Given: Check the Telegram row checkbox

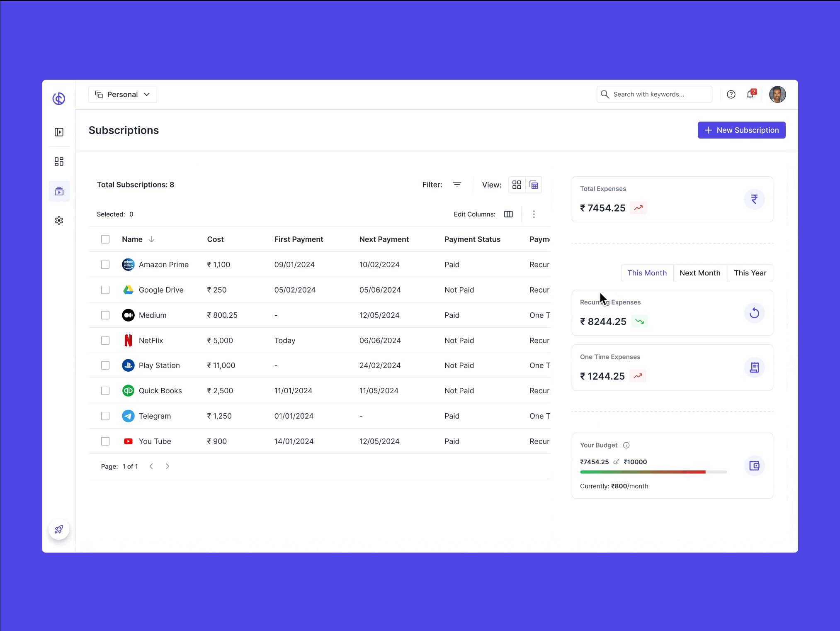Looking at the screenshot, I should (105, 416).
